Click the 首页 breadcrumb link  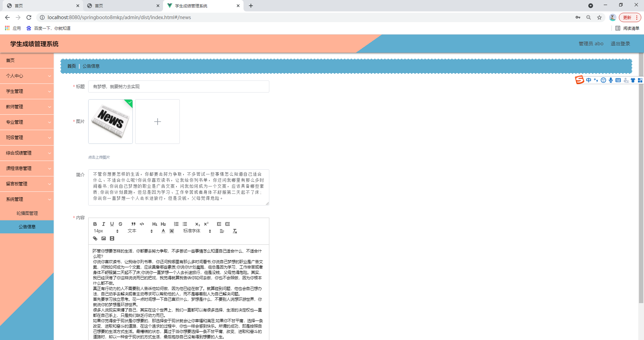click(x=71, y=66)
